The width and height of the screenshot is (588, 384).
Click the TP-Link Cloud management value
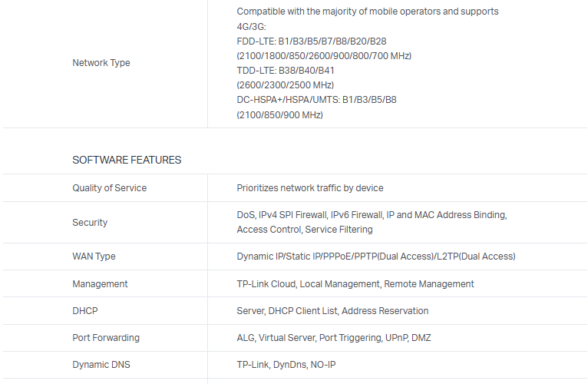tap(355, 284)
